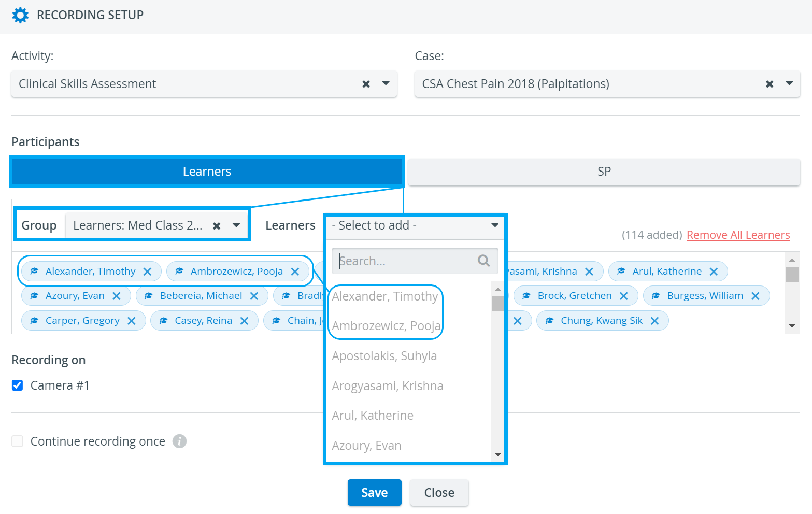Clear the Group selection with X icon
The width and height of the screenshot is (812, 514).
coord(217,226)
